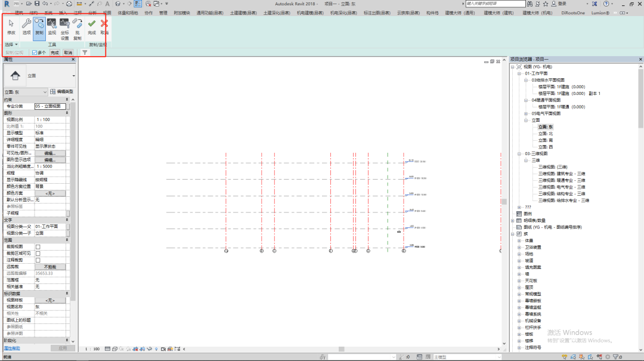Screen dimensions: 644x361
Task: Click the favorites star icon in title bar
Action: coord(546,4)
